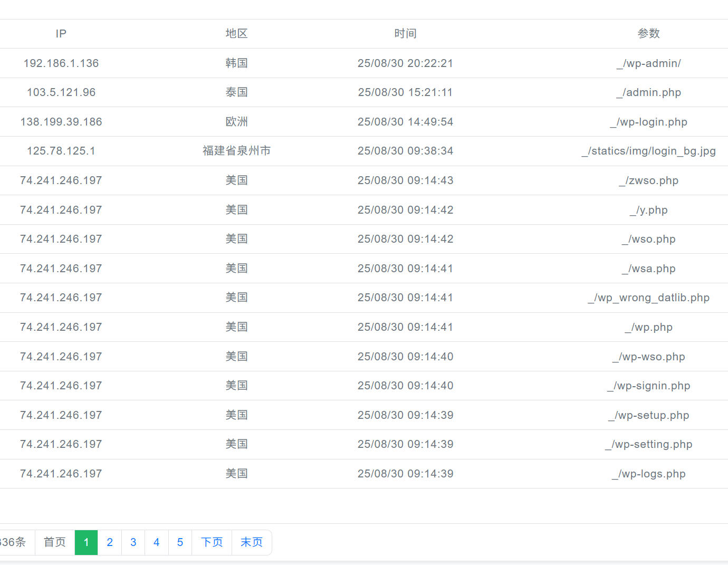Click 首页 to return to first page
This screenshot has width=728, height=565.
click(54, 542)
